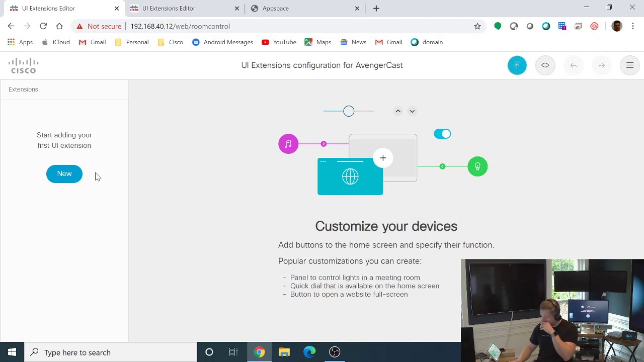Click the browser home icon
Screen dimensions: 644x362
click(59, 26)
